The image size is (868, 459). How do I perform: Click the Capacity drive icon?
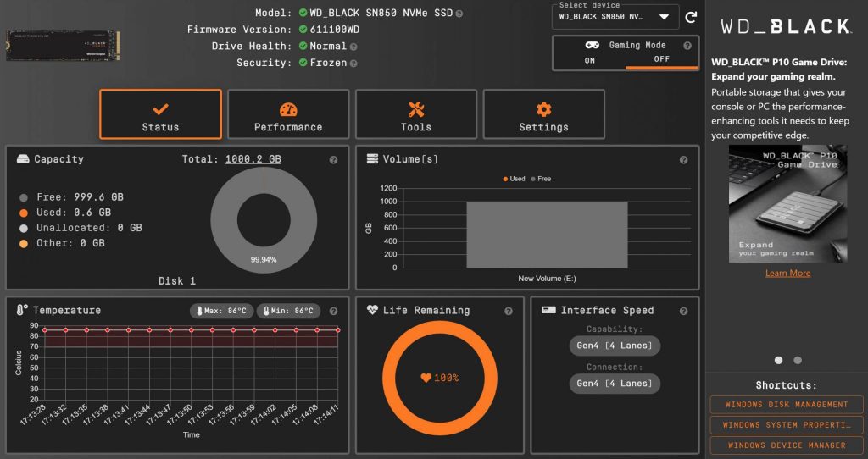pos(23,159)
